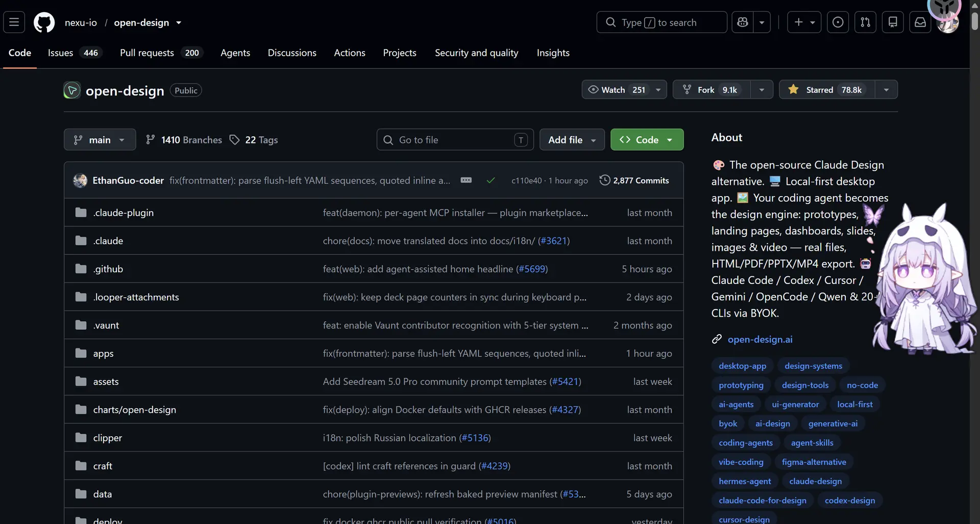Open the Projects tab
This screenshot has width=980, height=524.
tap(400, 53)
